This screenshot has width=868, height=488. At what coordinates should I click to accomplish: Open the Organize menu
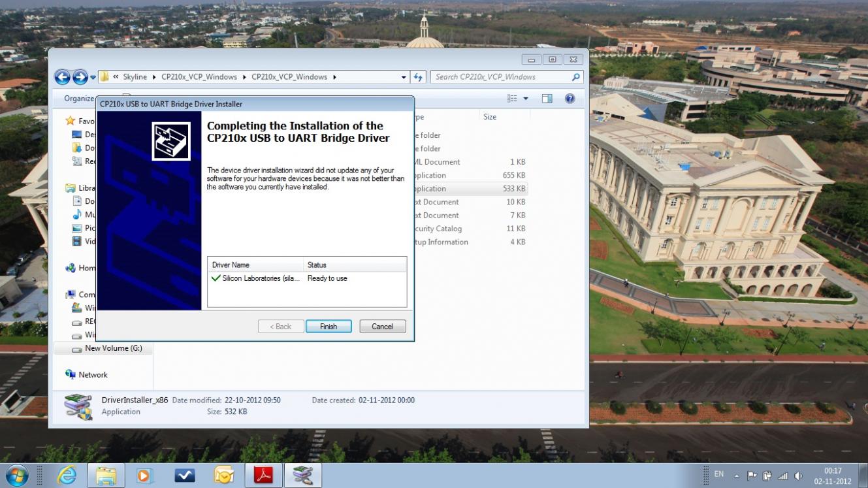pyautogui.click(x=79, y=99)
